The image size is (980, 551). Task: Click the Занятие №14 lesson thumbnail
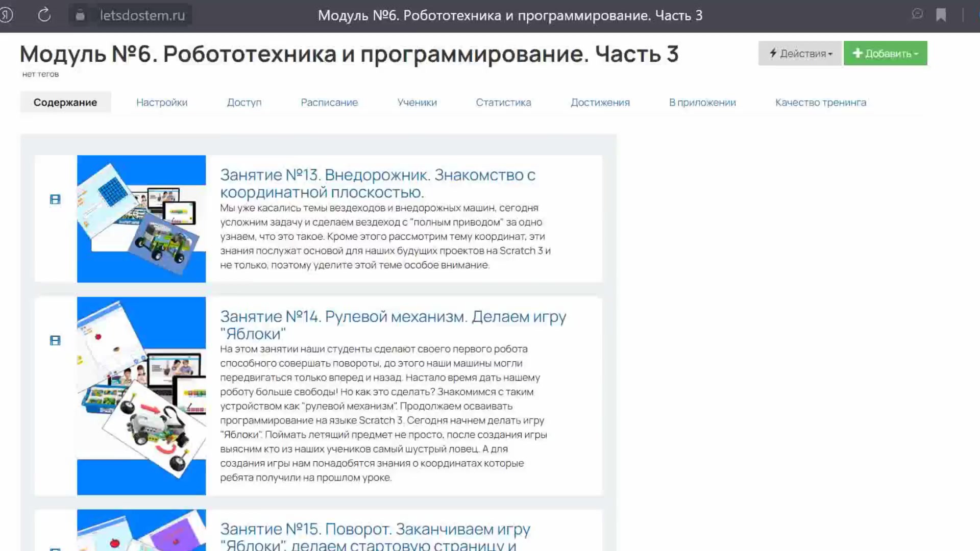click(x=141, y=396)
